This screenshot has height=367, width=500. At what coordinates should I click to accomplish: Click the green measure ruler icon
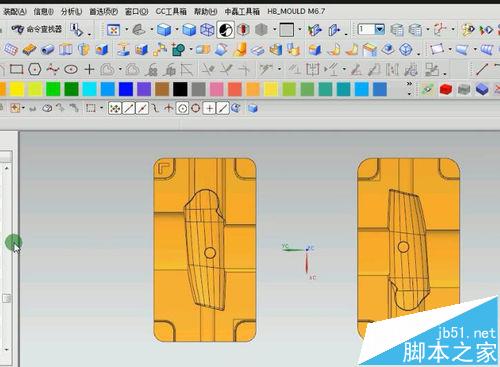tap(428, 89)
